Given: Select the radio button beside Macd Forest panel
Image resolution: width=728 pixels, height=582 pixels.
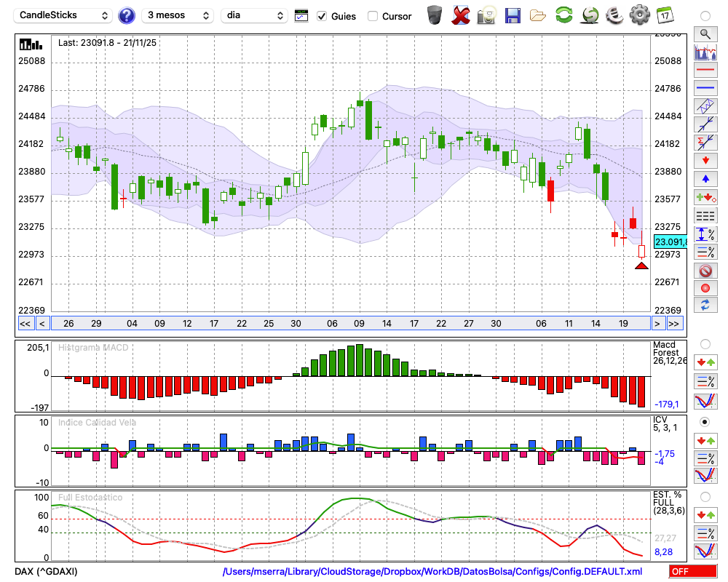Looking at the screenshot, I should point(705,343).
